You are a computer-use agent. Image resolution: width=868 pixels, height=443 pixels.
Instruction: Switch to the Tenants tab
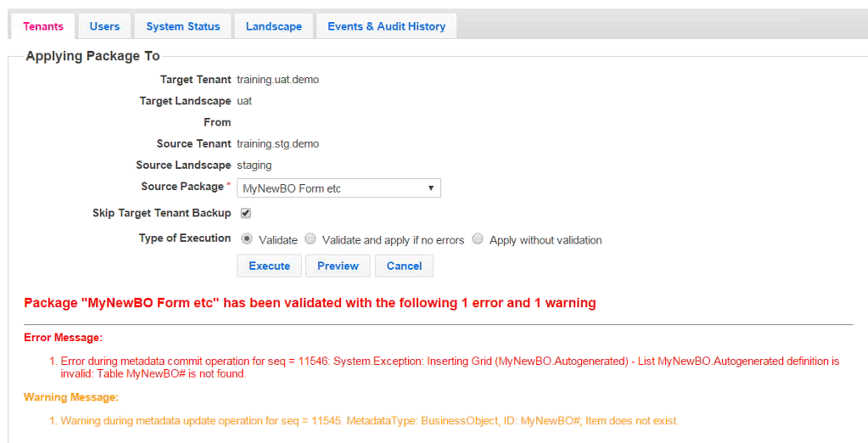pos(43,26)
